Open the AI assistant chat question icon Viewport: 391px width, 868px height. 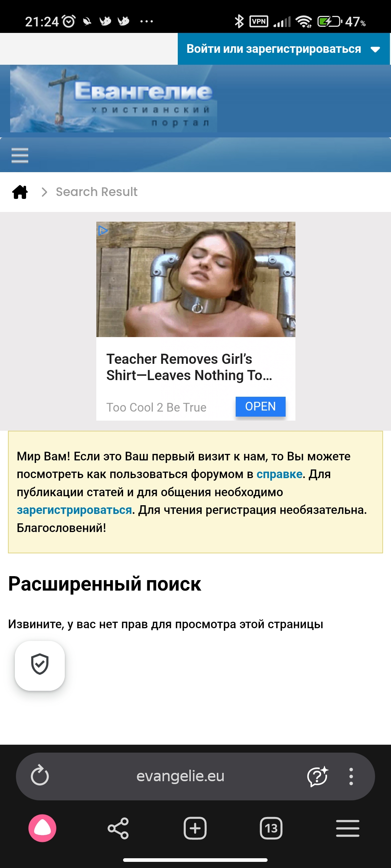coord(318,776)
